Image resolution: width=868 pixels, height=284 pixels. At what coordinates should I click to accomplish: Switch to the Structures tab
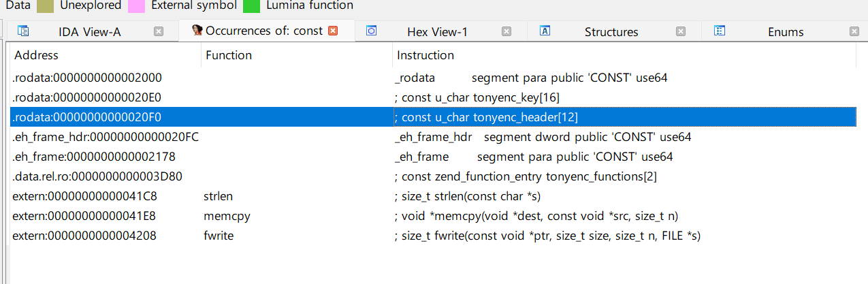[611, 32]
